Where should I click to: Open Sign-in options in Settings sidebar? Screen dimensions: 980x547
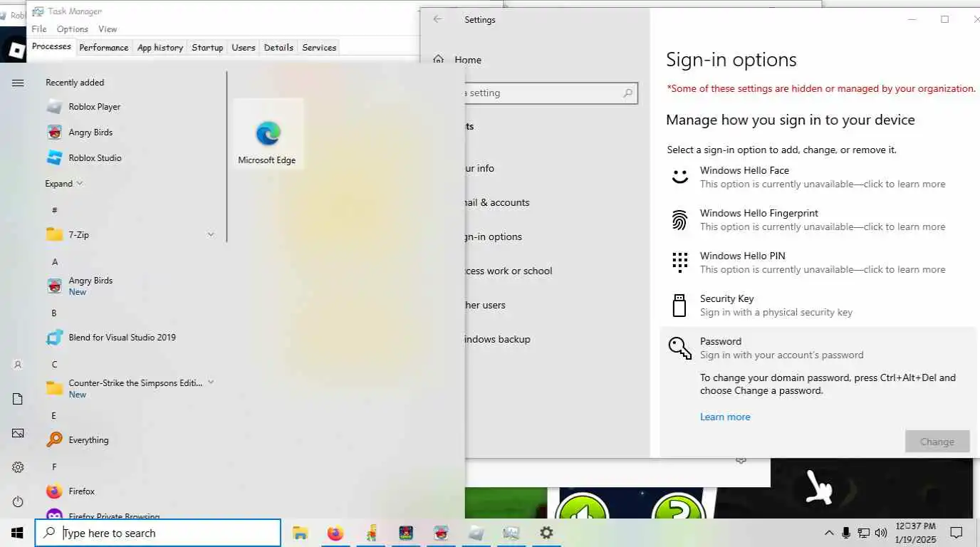(x=494, y=236)
